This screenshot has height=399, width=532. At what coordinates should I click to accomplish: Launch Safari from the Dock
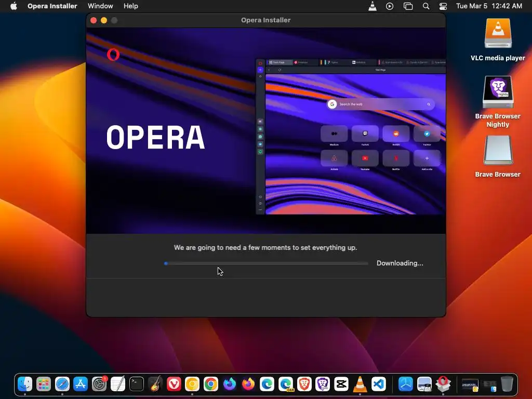[x=62, y=384]
